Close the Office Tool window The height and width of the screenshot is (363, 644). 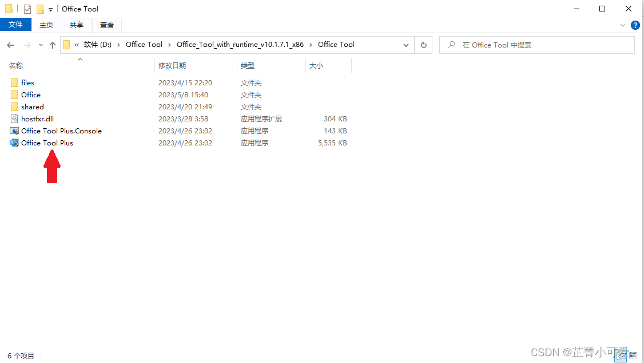[629, 9]
